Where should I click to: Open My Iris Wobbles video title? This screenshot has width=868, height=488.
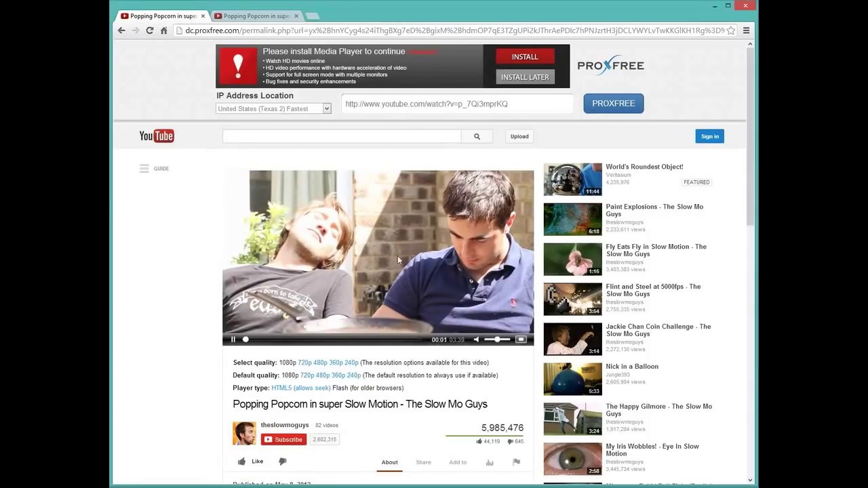pos(652,450)
